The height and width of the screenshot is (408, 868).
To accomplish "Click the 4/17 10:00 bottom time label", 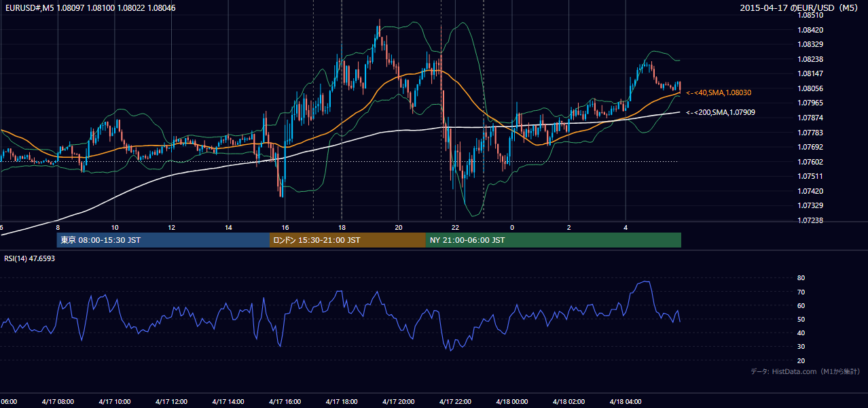I will [x=114, y=402].
